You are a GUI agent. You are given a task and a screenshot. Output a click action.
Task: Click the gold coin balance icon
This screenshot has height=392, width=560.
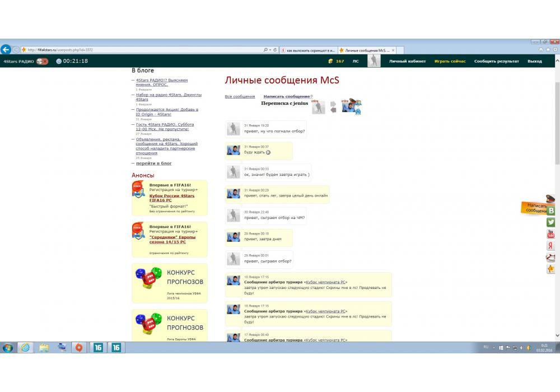click(x=331, y=61)
